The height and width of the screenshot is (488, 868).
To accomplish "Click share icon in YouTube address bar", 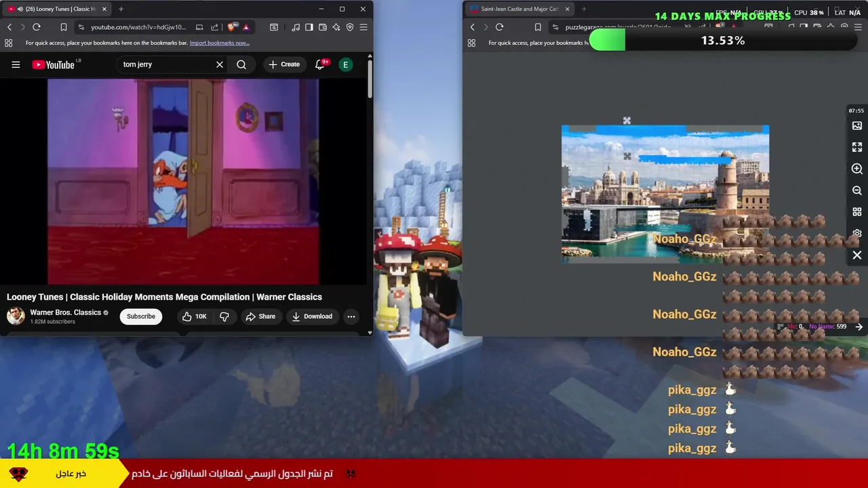I will pyautogui.click(x=214, y=27).
